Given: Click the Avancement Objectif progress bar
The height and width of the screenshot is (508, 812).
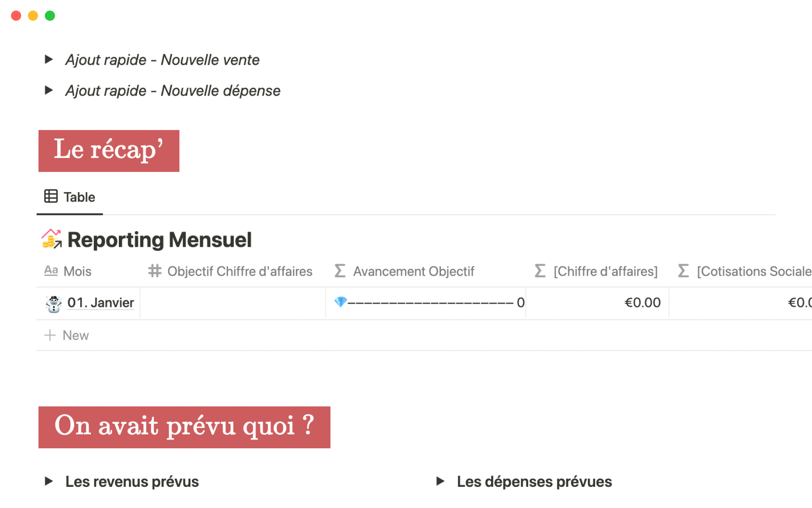Looking at the screenshot, I should click(430, 303).
